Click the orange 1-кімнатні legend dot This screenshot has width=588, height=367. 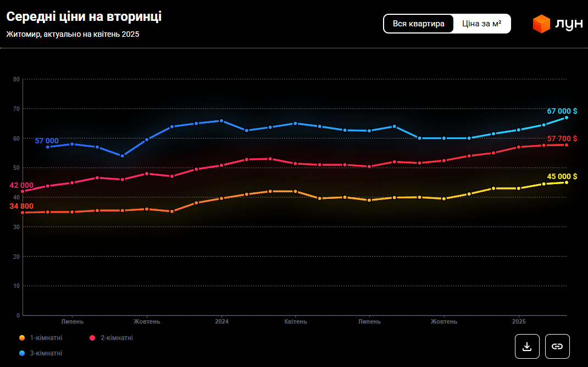pyautogui.click(x=22, y=338)
